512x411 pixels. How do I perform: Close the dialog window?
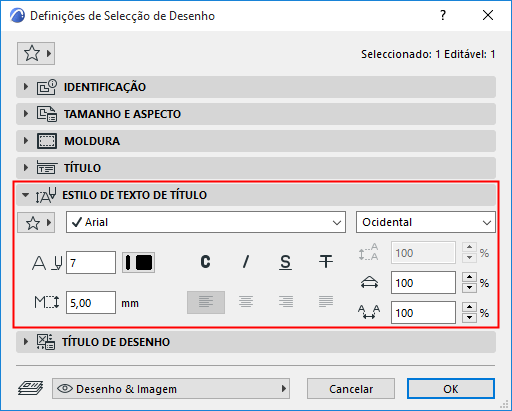(x=488, y=15)
